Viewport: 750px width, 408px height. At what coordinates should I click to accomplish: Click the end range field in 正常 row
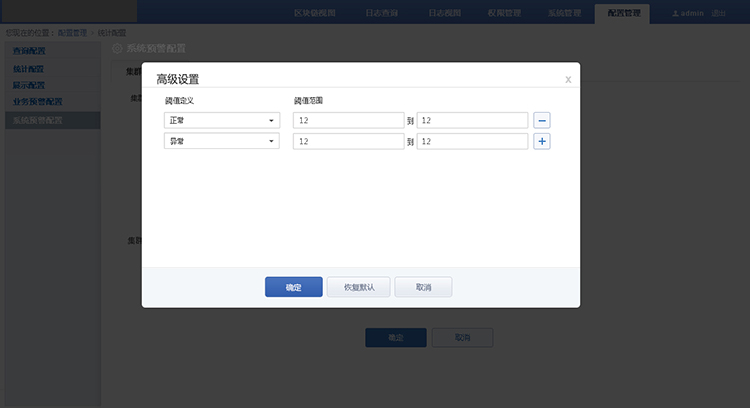472,121
